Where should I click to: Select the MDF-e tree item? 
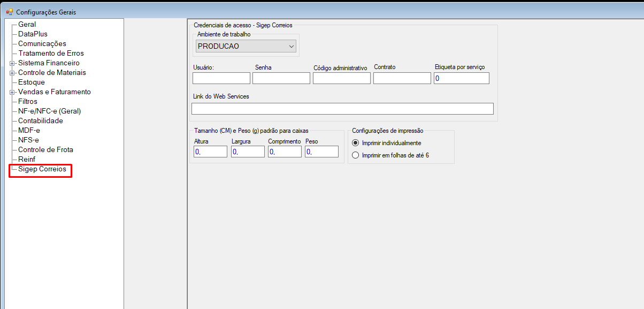(x=29, y=130)
